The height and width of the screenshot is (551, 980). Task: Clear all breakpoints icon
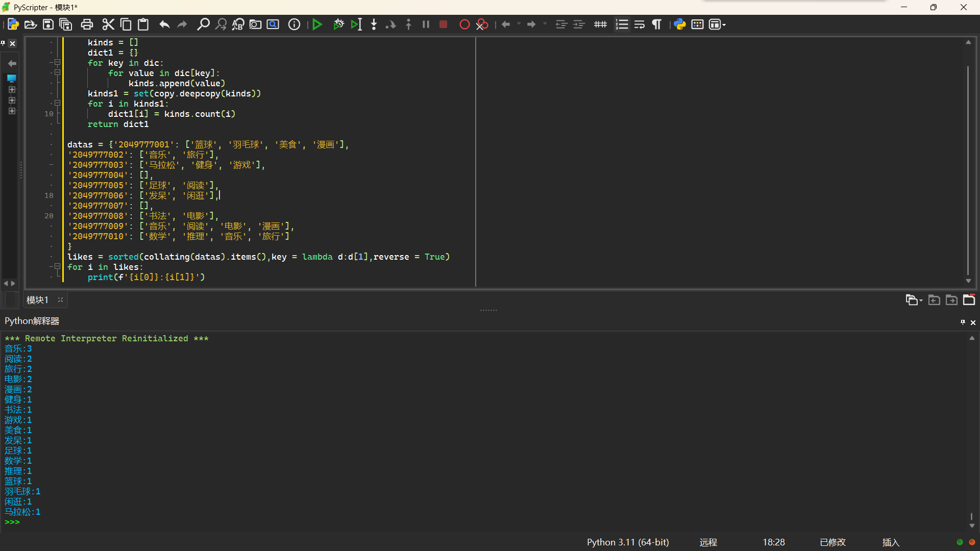click(482, 24)
